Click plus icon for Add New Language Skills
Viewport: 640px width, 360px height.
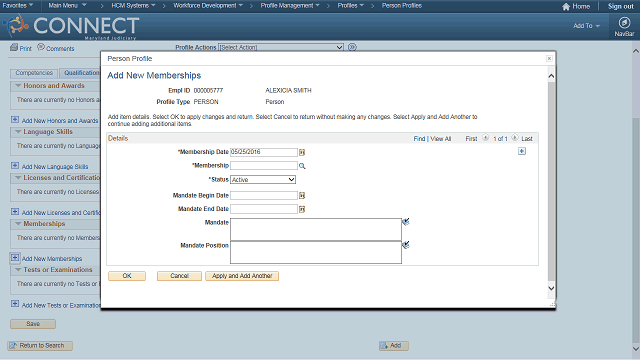[x=15, y=166]
